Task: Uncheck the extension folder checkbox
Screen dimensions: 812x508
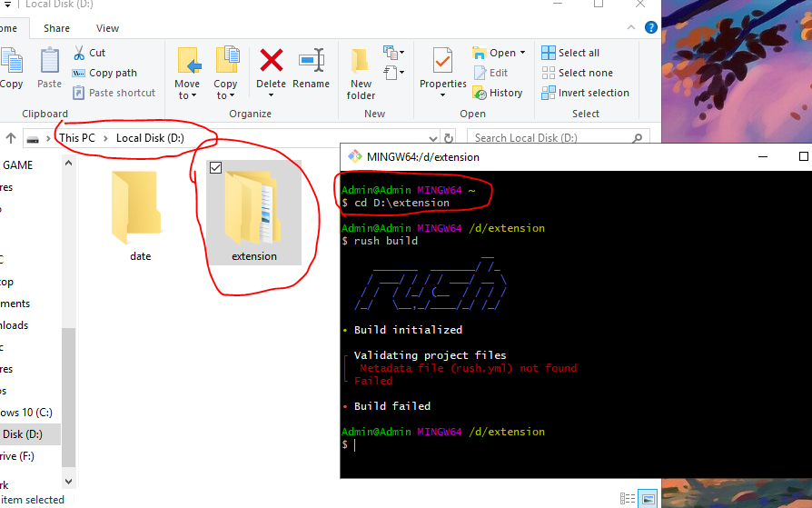Action: (216, 167)
